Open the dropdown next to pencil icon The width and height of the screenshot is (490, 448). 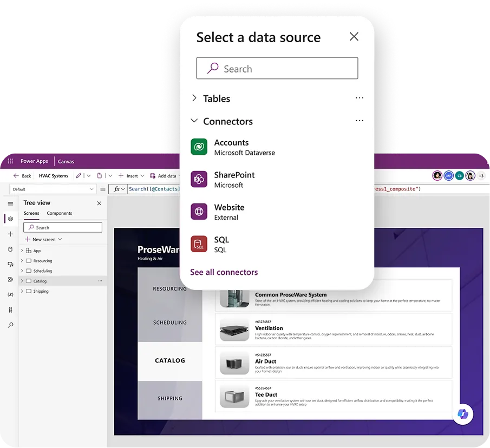tap(89, 176)
